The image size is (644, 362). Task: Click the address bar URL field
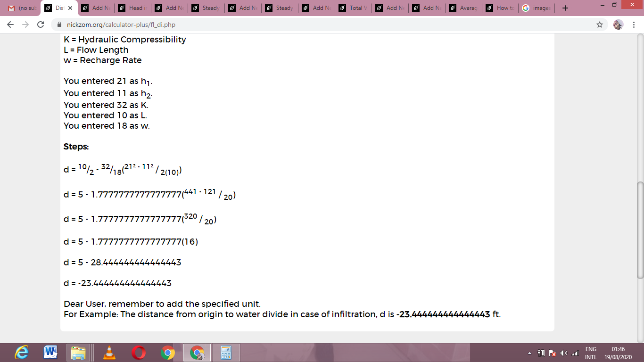tap(325, 25)
